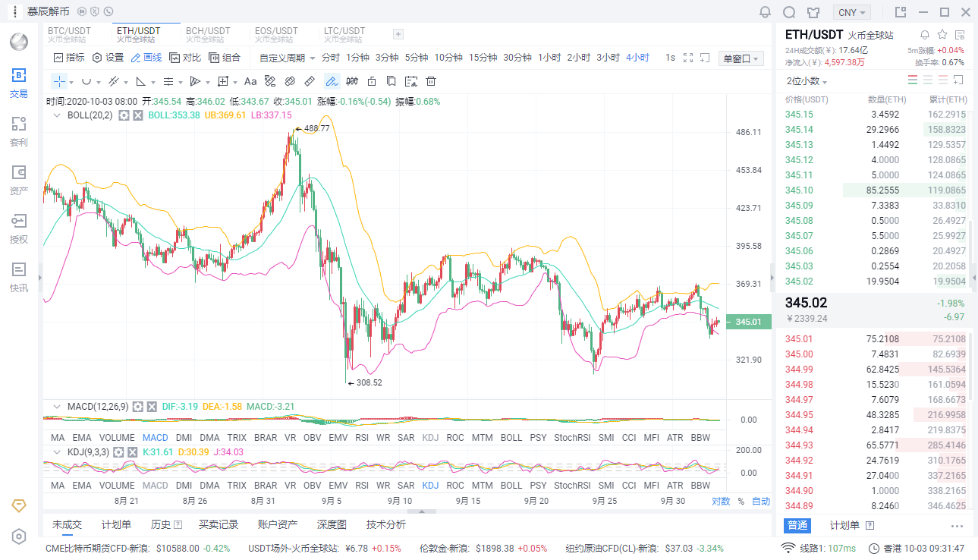Add new trading pair tab plus icon

(398, 34)
